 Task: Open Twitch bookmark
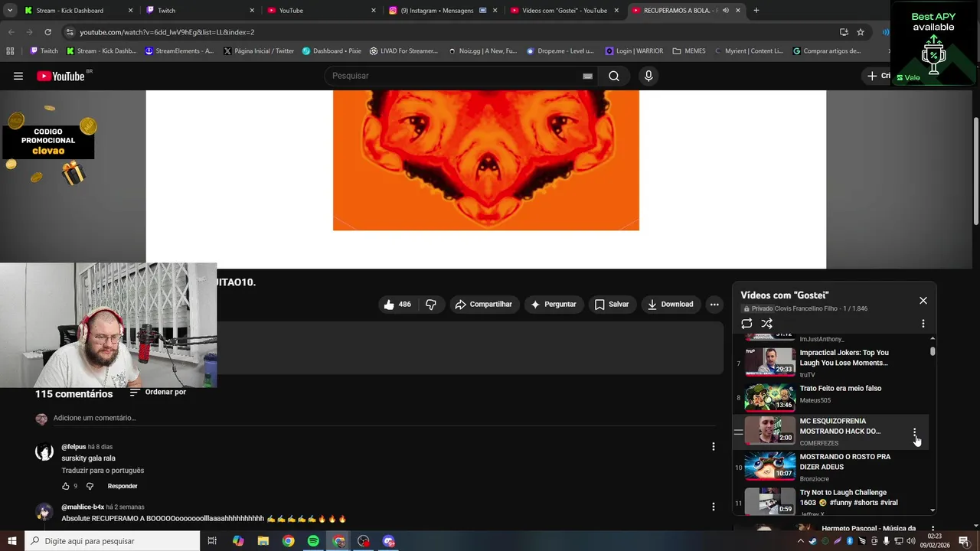pos(44,51)
